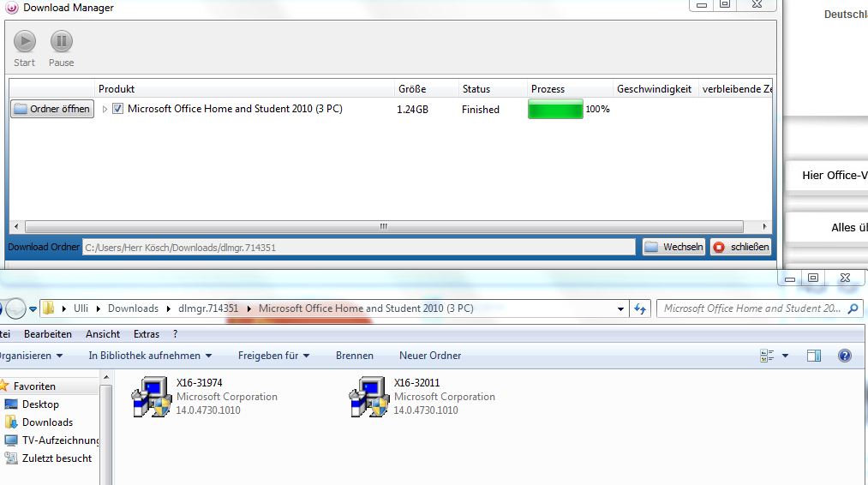
Task: Select Downloads in the address breadcrumb
Action: (x=133, y=308)
